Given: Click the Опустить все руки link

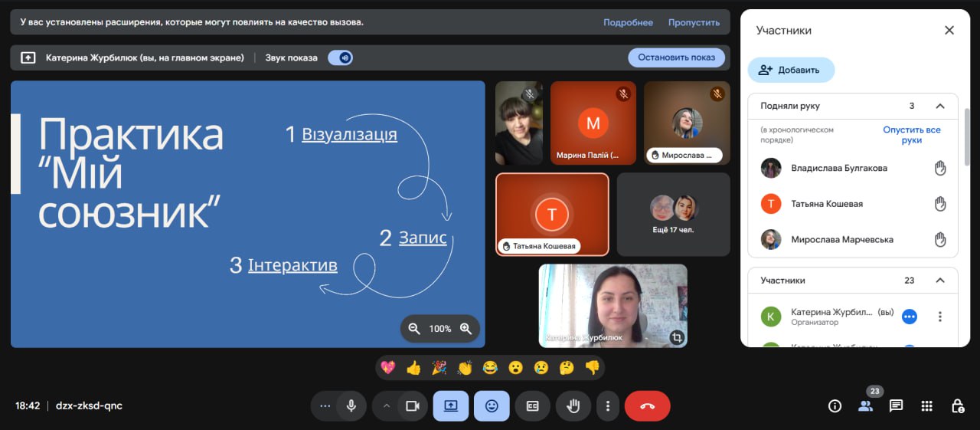Looking at the screenshot, I should tap(911, 135).
